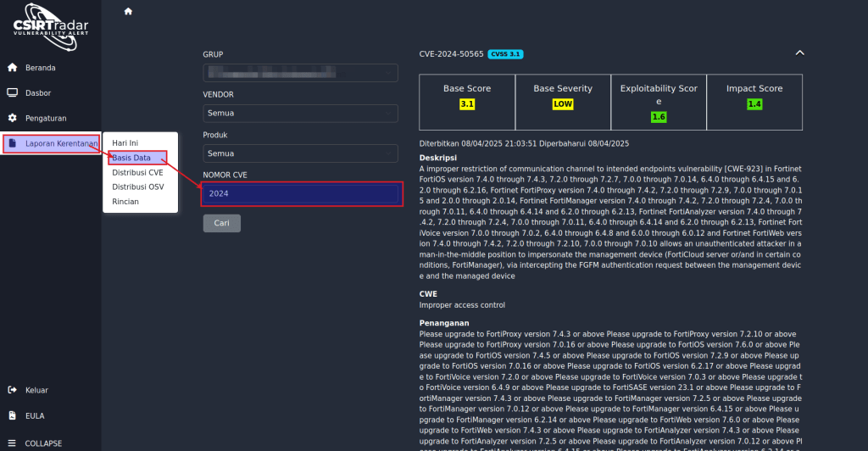The image size is (868, 451).
Task: Click the EULA file icon
Action: pyautogui.click(x=12, y=415)
